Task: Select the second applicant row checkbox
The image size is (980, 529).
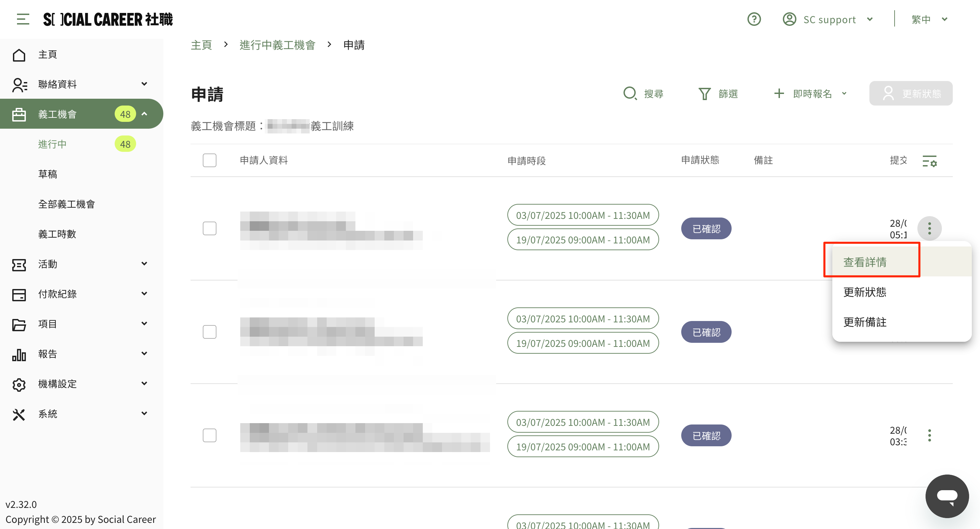Action: [209, 332]
